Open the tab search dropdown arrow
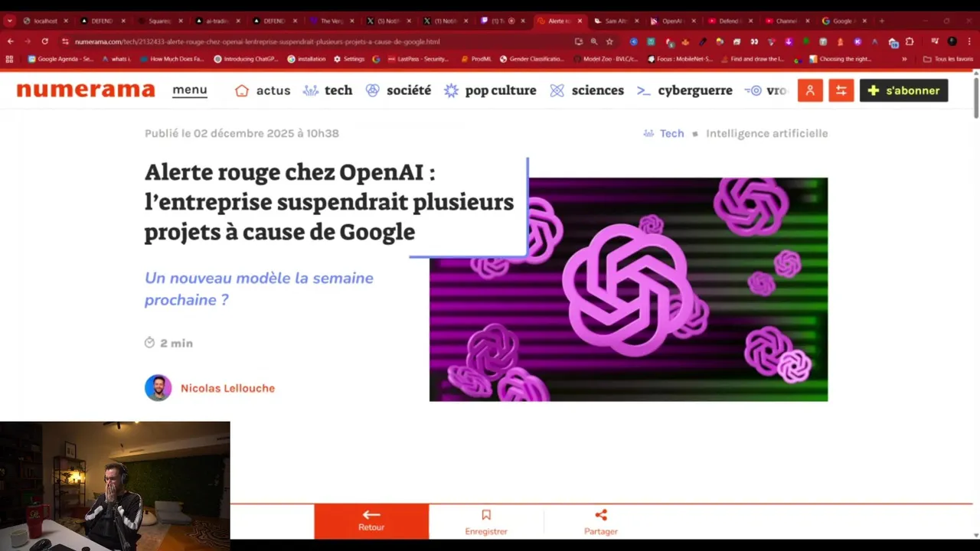This screenshot has height=551, width=980. (x=9, y=21)
